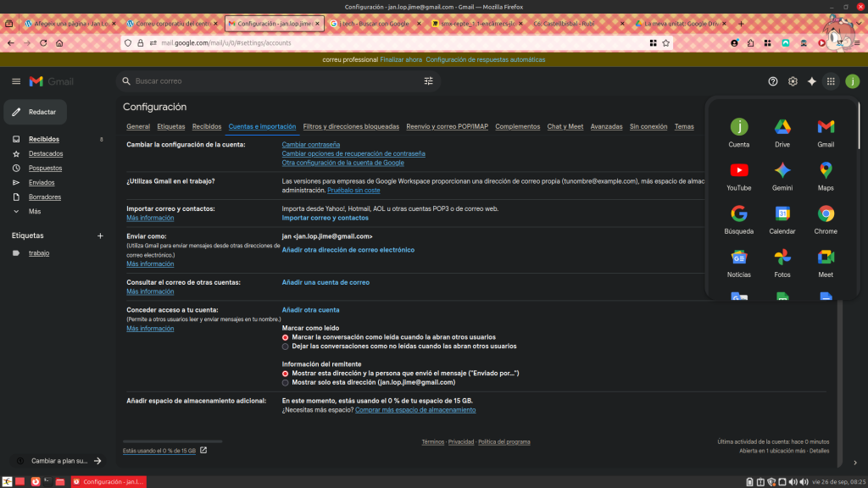The width and height of the screenshot is (868, 488).
Task: Click the Gmail settings gear icon
Action: point(793,81)
